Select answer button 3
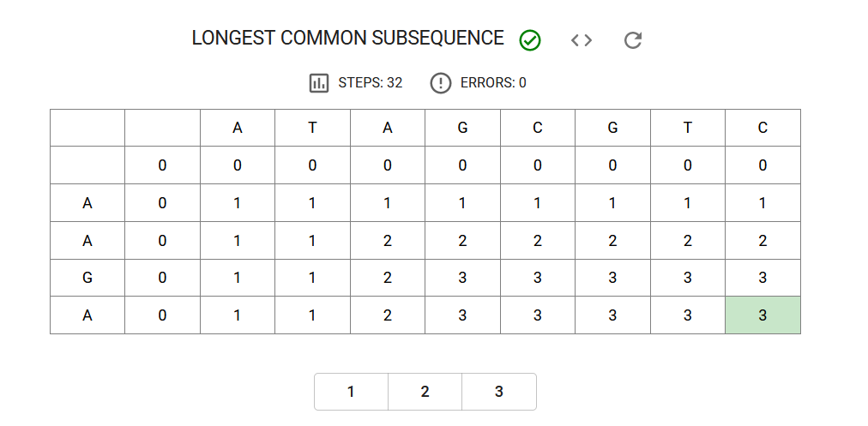The image size is (868, 426). click(499, 392)
